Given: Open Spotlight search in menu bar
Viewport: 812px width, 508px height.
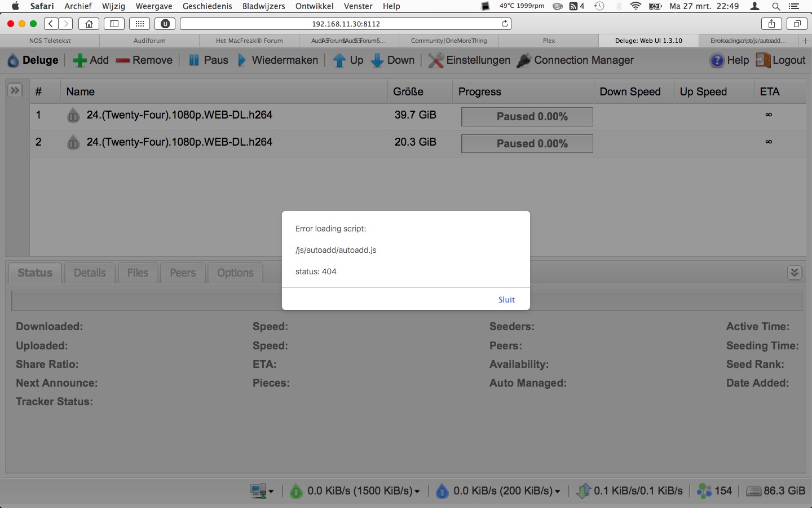Looking at the screenshot, I should 776,6.
